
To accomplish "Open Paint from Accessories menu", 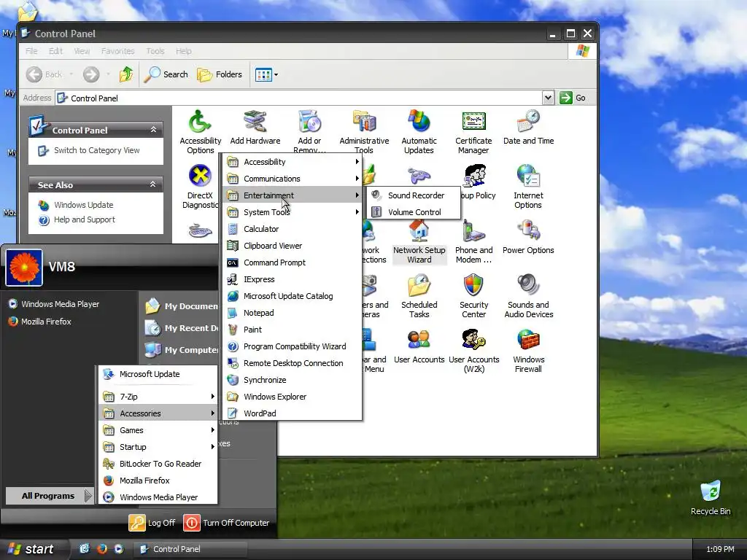I will (293, 330).
